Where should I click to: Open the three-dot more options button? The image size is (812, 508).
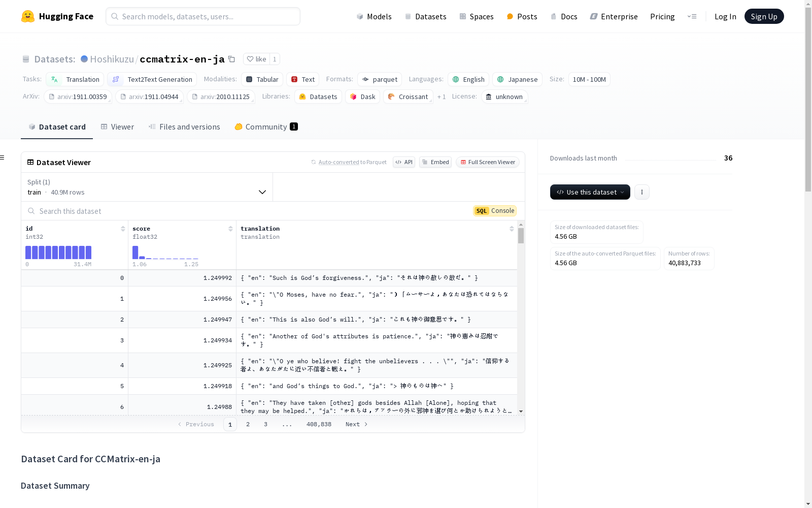coord(642,192)
